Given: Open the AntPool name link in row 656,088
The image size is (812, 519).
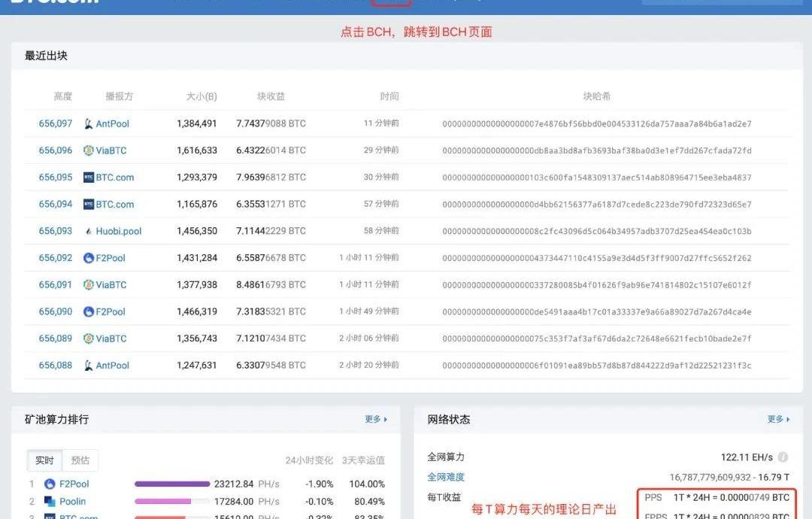Looking at the screenshot, I should 112,366.
